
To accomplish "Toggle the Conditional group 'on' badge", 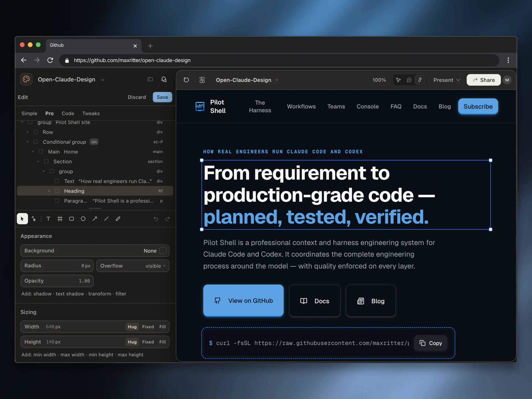I will (x=94, y=142).
